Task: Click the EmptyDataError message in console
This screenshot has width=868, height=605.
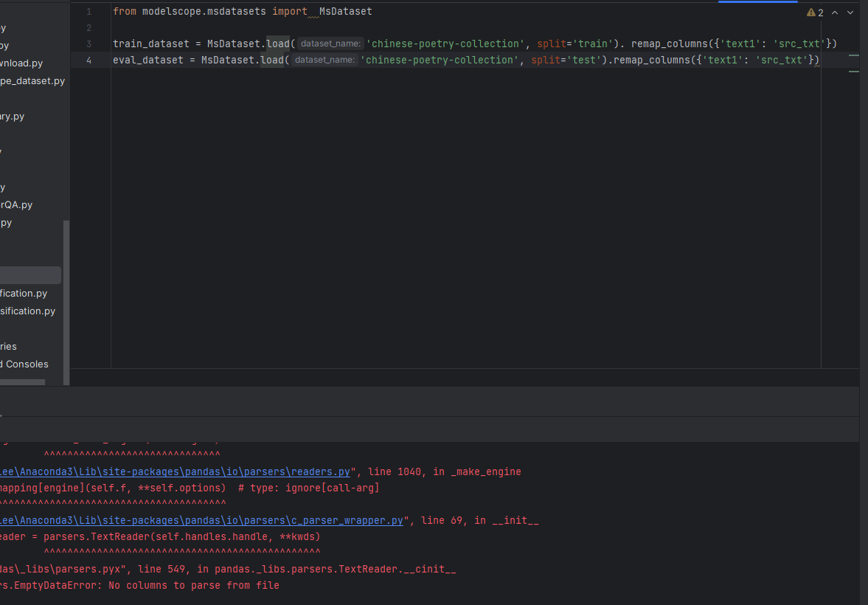Action: [139, 585]
